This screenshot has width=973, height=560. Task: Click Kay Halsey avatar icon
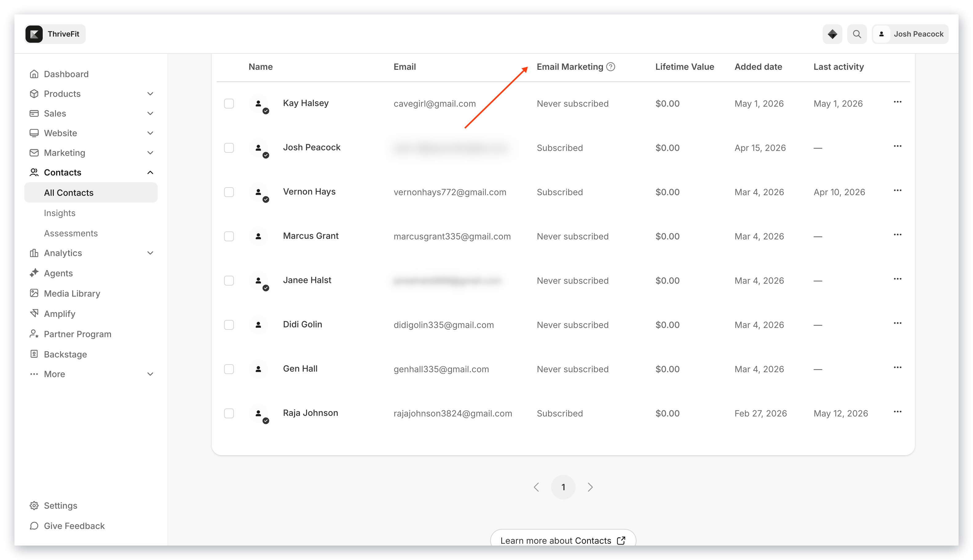(258, 104)
